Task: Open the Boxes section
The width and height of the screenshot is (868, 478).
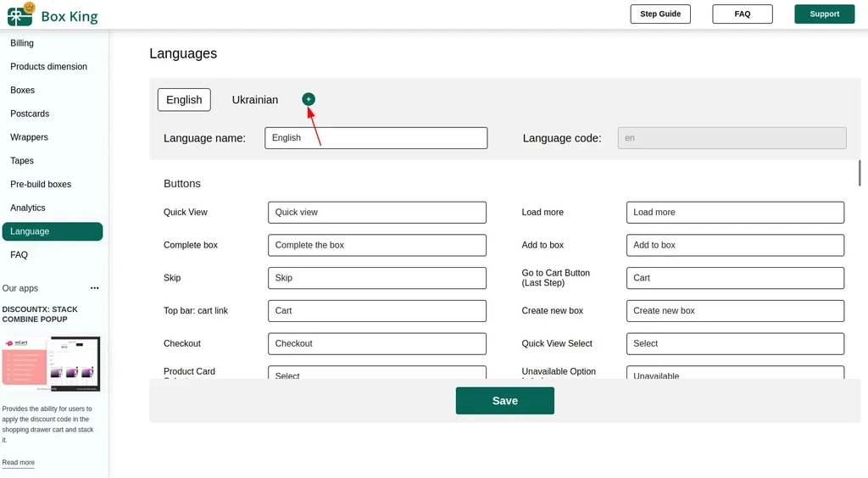Action: [x=23, y=90]
